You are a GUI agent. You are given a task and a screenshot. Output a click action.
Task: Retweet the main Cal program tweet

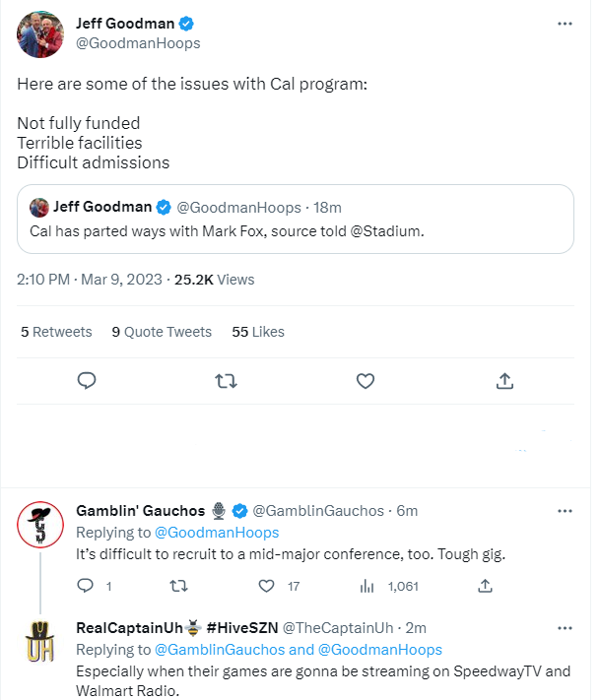click(x=226, y=381)
